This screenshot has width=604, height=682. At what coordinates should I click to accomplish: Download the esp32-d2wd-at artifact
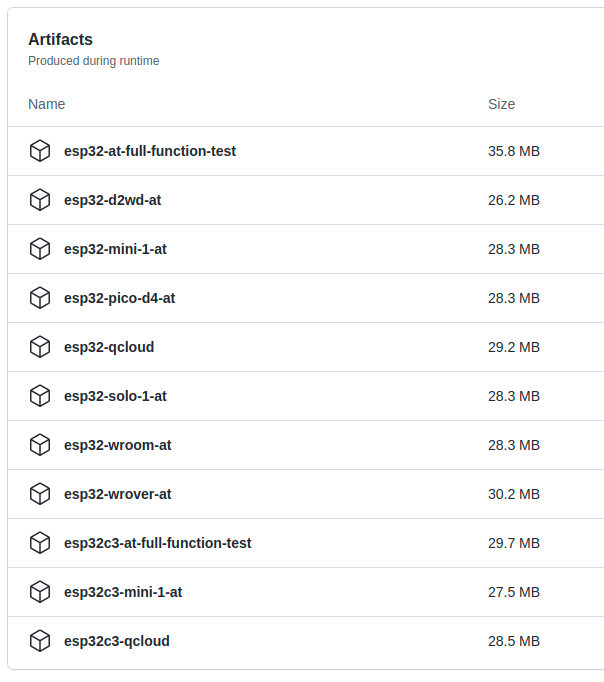pos(112,200)
